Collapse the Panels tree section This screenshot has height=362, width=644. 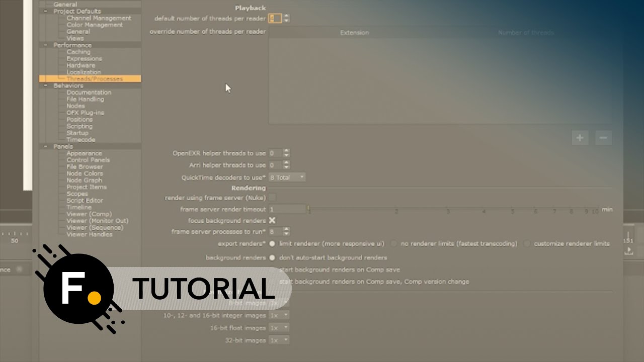(x=46, y=146)
